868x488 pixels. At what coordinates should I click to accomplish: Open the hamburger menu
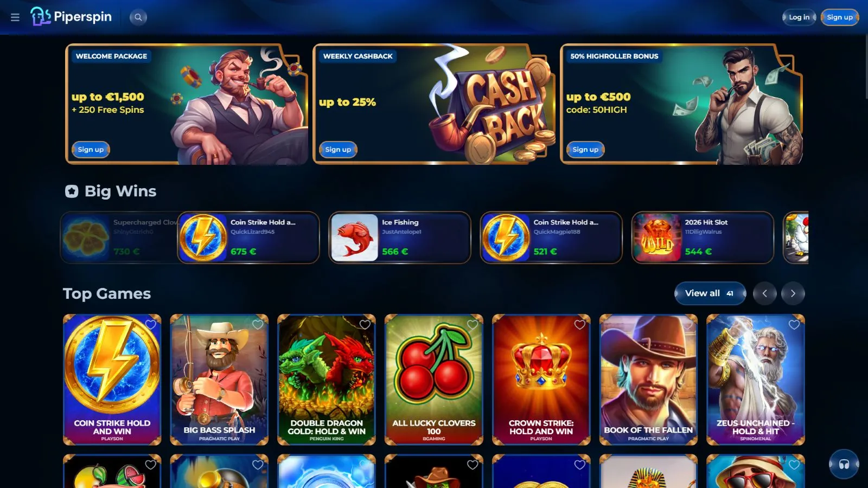(x=15, y=17)
